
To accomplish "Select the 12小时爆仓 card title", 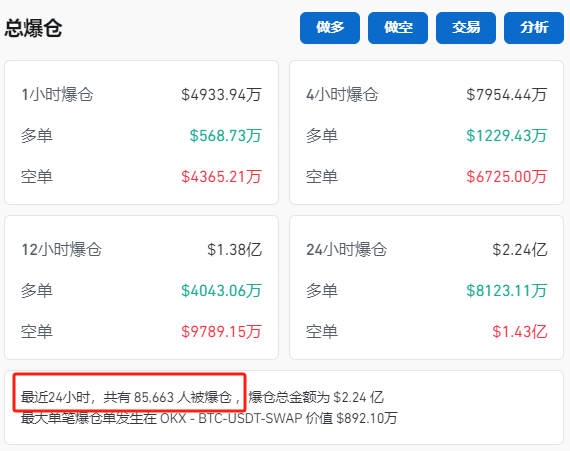I will (x=61, y=250).
